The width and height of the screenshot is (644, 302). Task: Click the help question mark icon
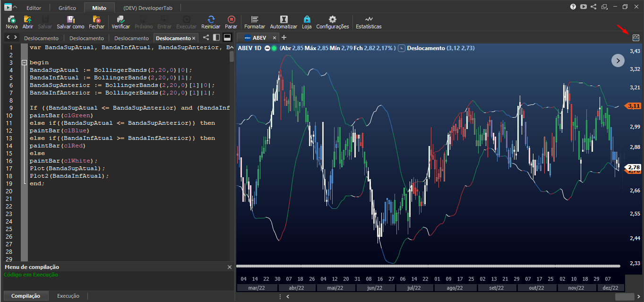click(x=573, y=7)
